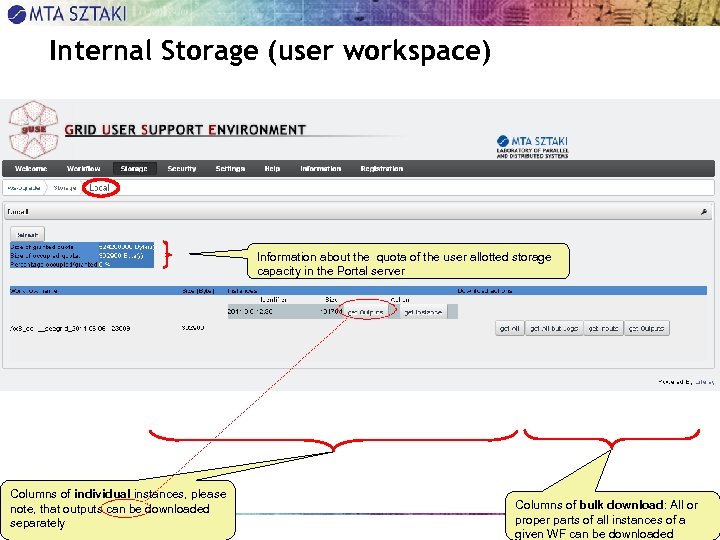Click the Powered by Liferay footer link
The height and width of the screenshot is (540, 720).
coord(686,382)
